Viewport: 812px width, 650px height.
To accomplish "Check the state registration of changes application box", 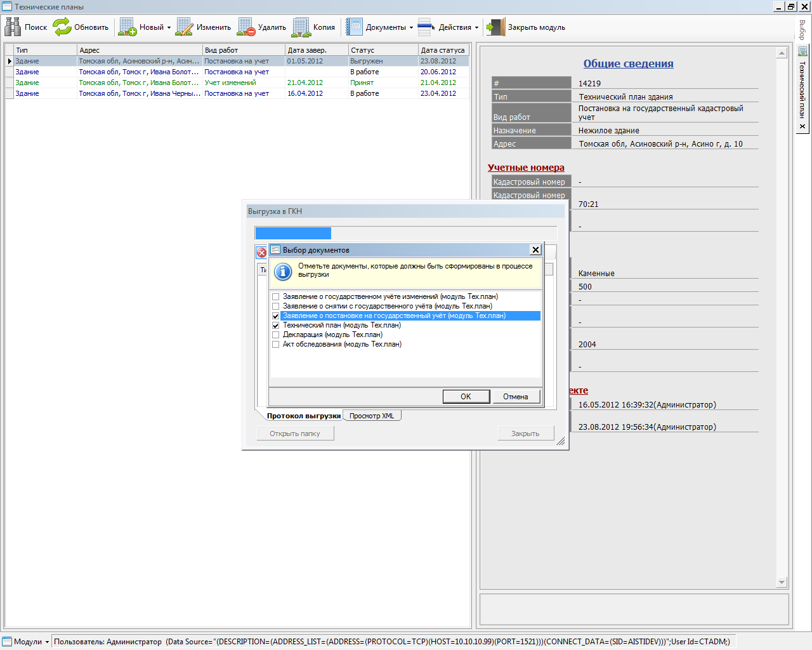I will 275,296.
